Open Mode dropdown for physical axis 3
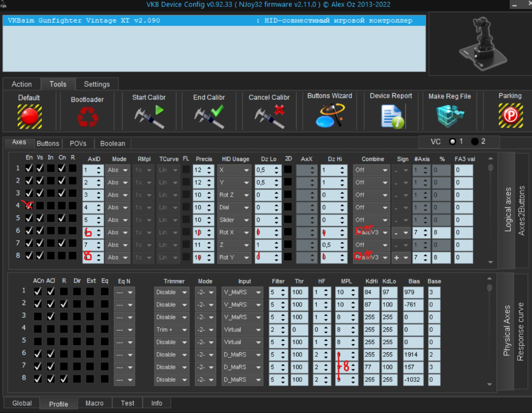This screenshot has width=532, height=413. (x=205, y=318)
